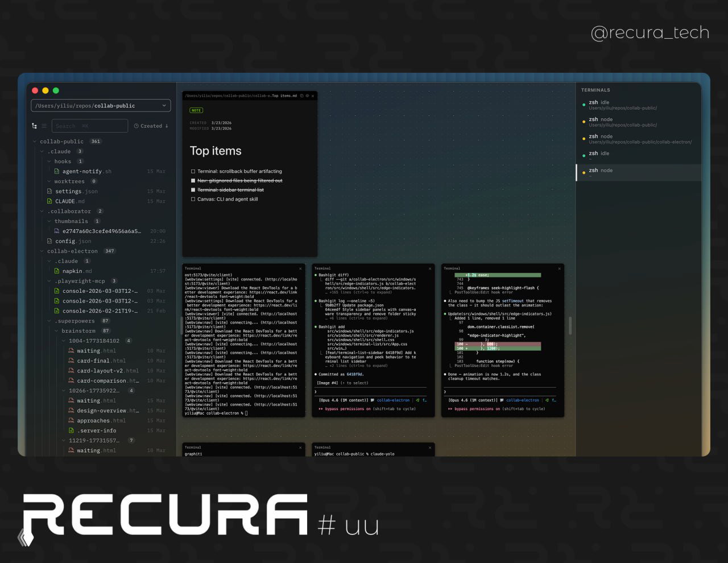Screen dimensions: 728x563
Task: Open the collab-public path dropdown
Action: coord(164,106)
